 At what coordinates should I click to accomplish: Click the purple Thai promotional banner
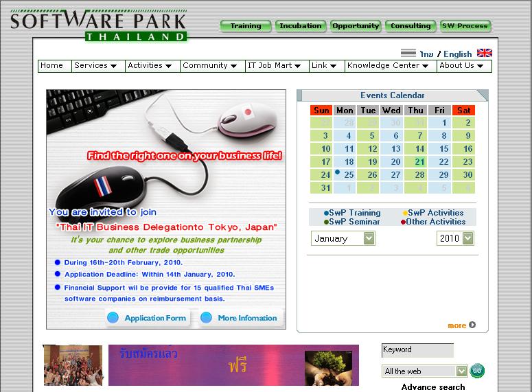233,365
